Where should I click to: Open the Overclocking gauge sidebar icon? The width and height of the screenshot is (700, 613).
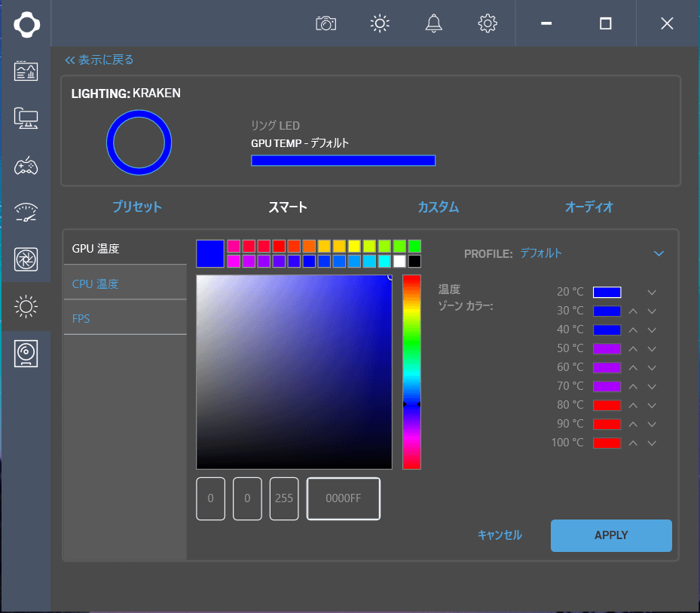[26, 212]
